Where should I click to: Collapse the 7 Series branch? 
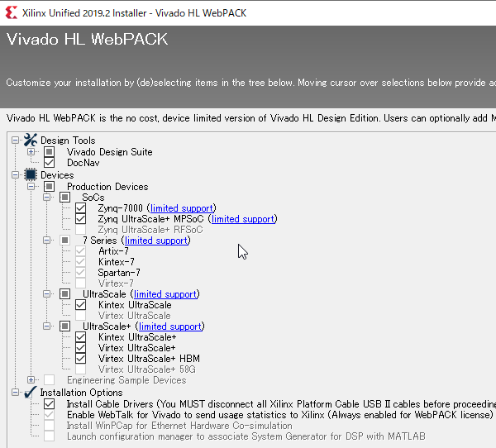coord(49,241)
